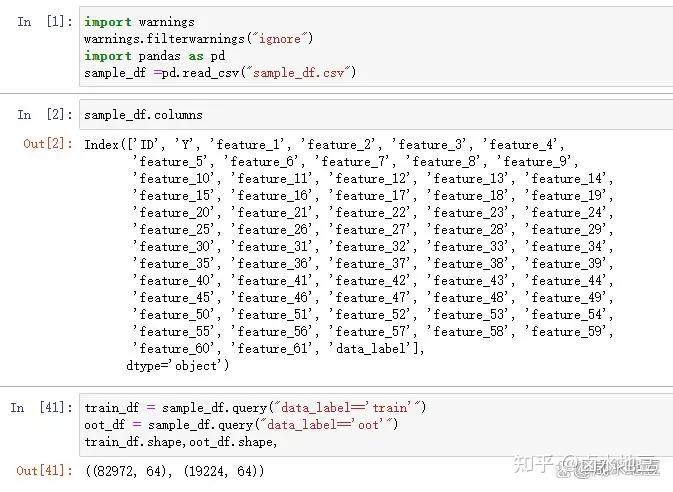This screenshot has width=673, height=492.
Task: Click the dtype='object' output line
Action: pos(177,365)
